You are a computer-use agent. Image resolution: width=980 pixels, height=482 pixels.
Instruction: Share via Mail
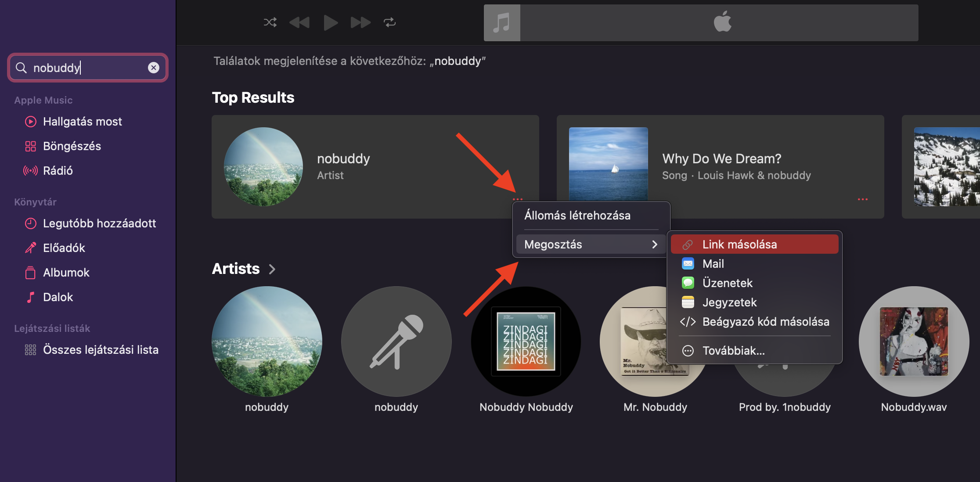click(754, 264)
